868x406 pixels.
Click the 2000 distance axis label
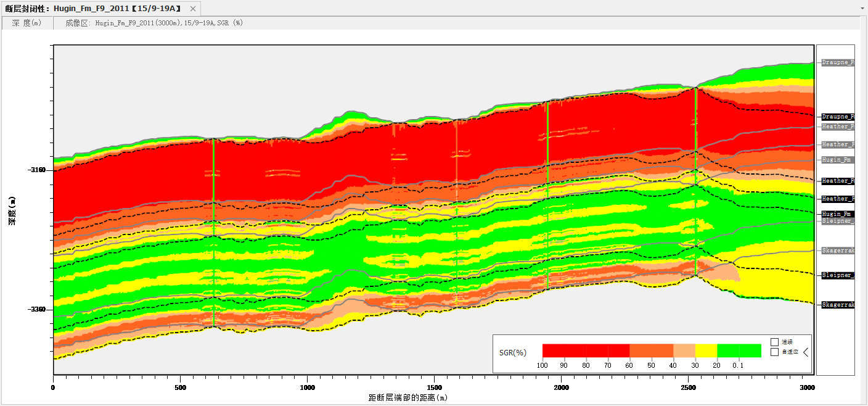[x=561, y=387]
